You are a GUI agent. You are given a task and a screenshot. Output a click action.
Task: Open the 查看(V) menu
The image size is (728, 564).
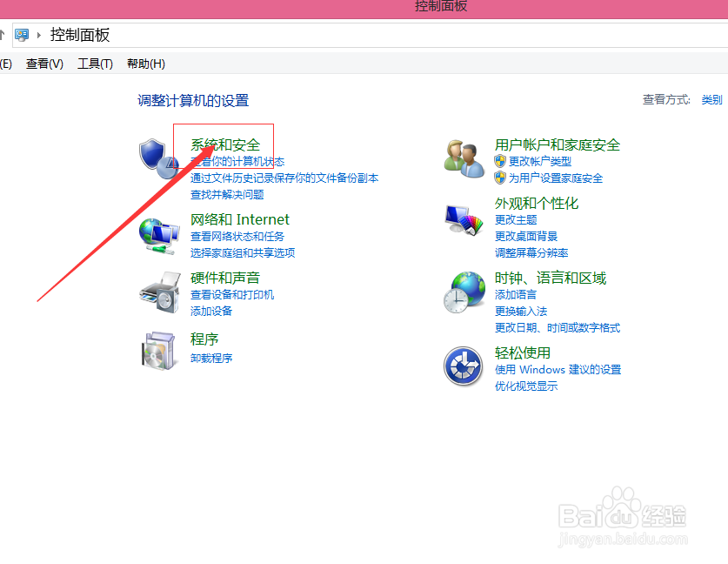coord(44,64)
